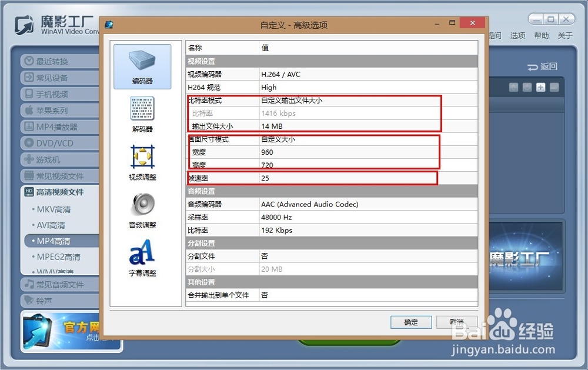Change audio 比特率 value 192 Kbps
The image size is (588, 370).
(x=368, y=230)
